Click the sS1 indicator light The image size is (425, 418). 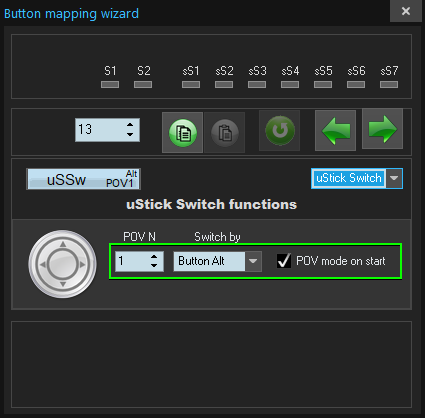pos(191,85)
